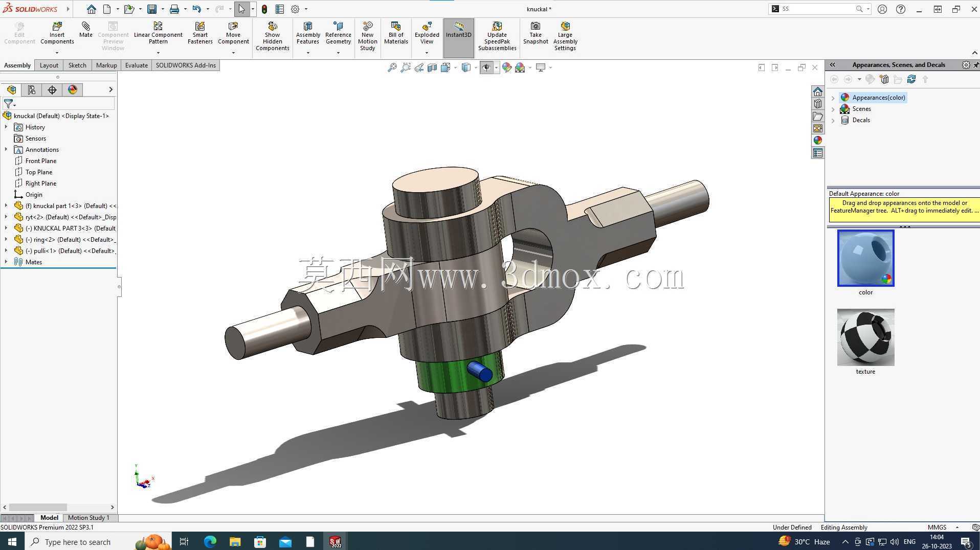Click the Rebuild traffic light icon
Viewport: 980px width, 550px height.
pyautogui.click(x=264, y=9)
